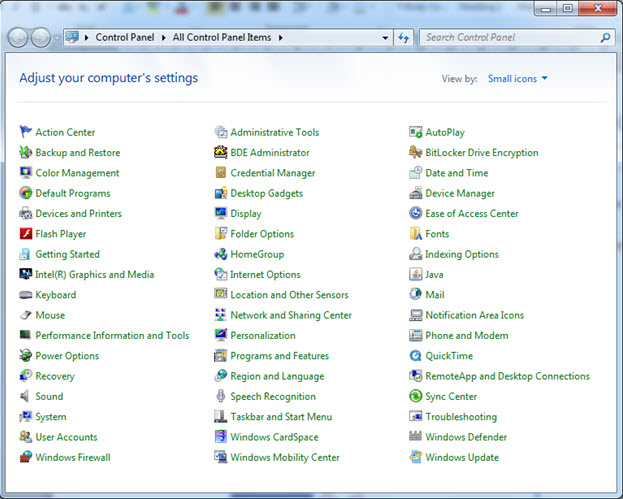Click the Devices and Printers icon

pos(25,213)
